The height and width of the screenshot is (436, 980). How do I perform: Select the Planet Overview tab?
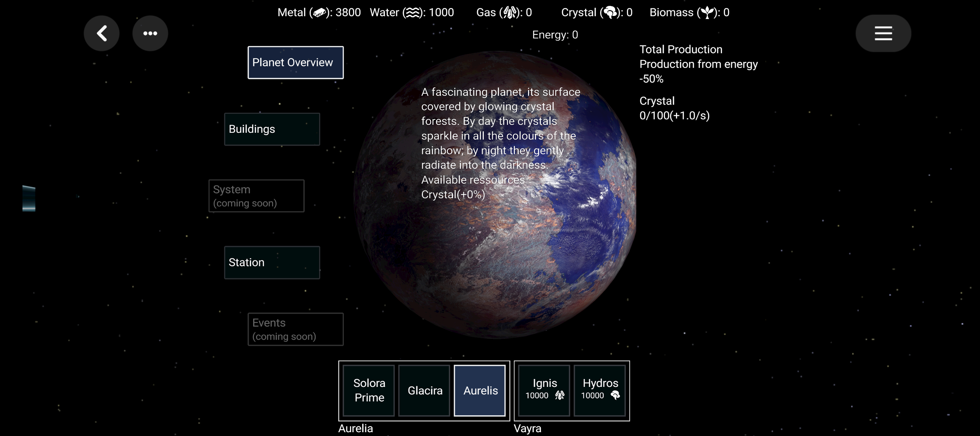(295, 62)
